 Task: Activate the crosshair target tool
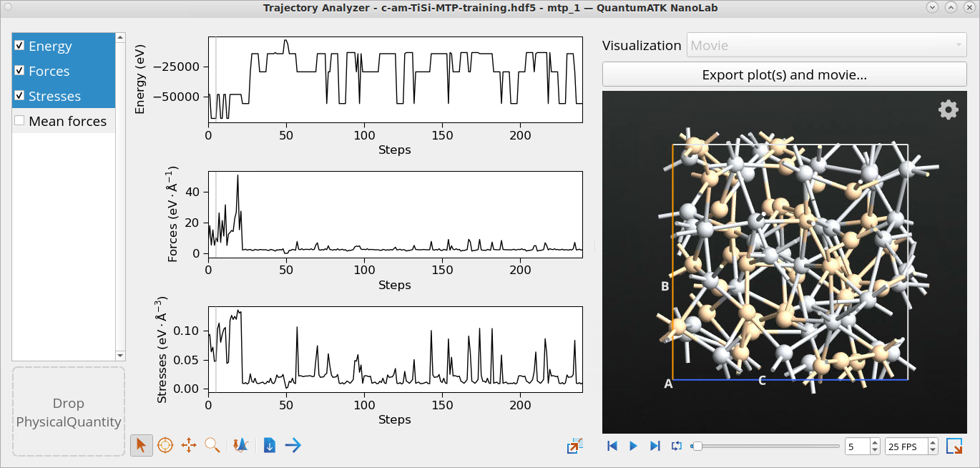165,445
